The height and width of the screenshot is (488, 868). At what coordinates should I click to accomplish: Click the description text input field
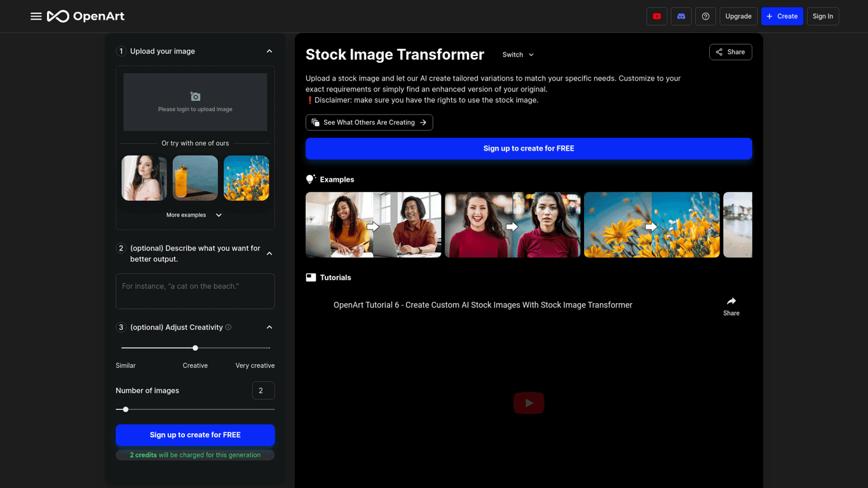pos(194,291)
